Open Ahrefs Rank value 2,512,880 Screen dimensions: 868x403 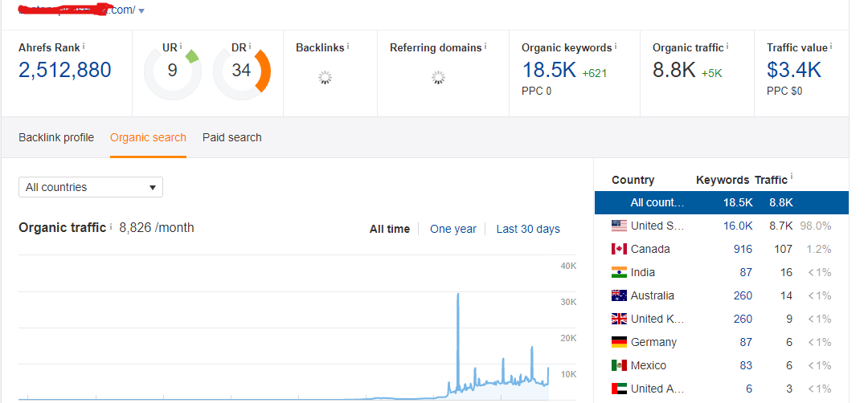(65, 70)
